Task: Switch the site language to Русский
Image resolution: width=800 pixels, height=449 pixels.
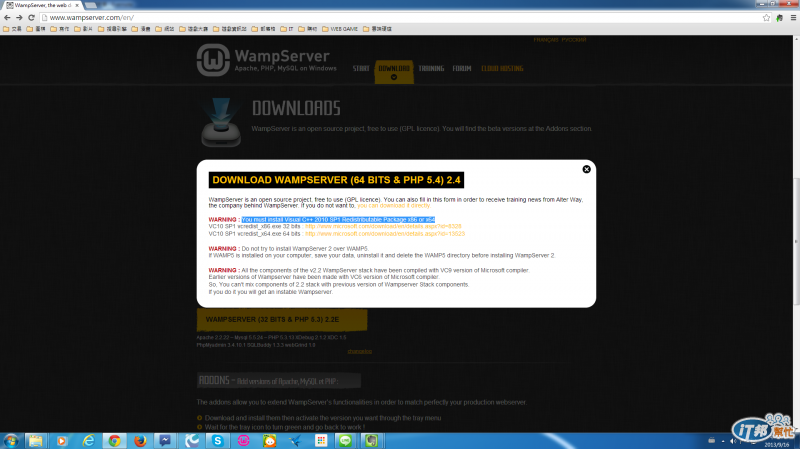Action: click(574, 40)
